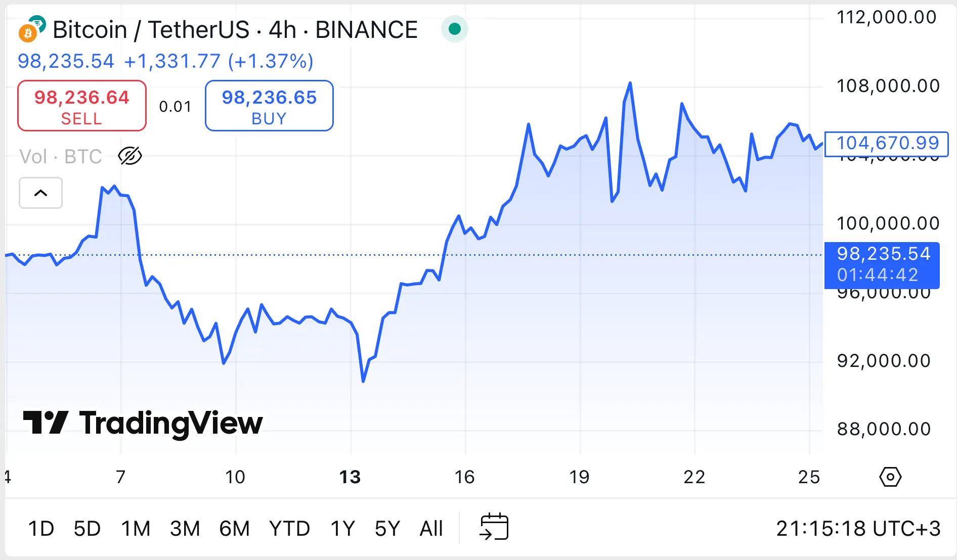Click the Bitcoin/Tether symbol logo icon
This screenshot has width=957, height=560.
[32, 29]
